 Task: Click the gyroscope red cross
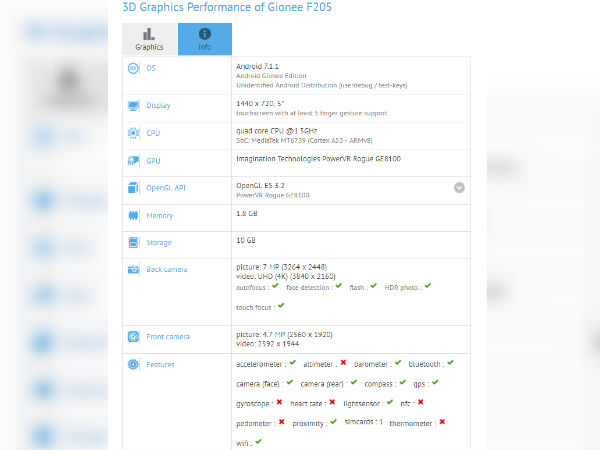(279, 402)
